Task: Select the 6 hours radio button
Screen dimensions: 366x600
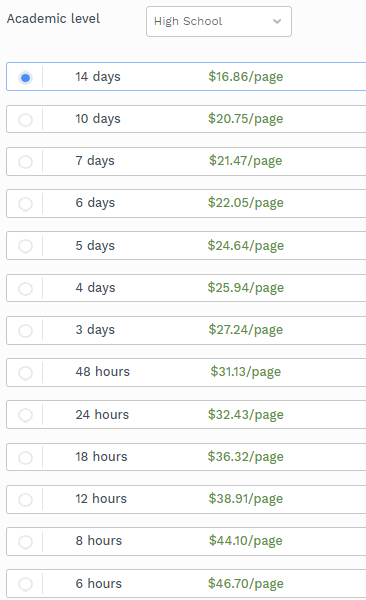Action: click(26, 584)
